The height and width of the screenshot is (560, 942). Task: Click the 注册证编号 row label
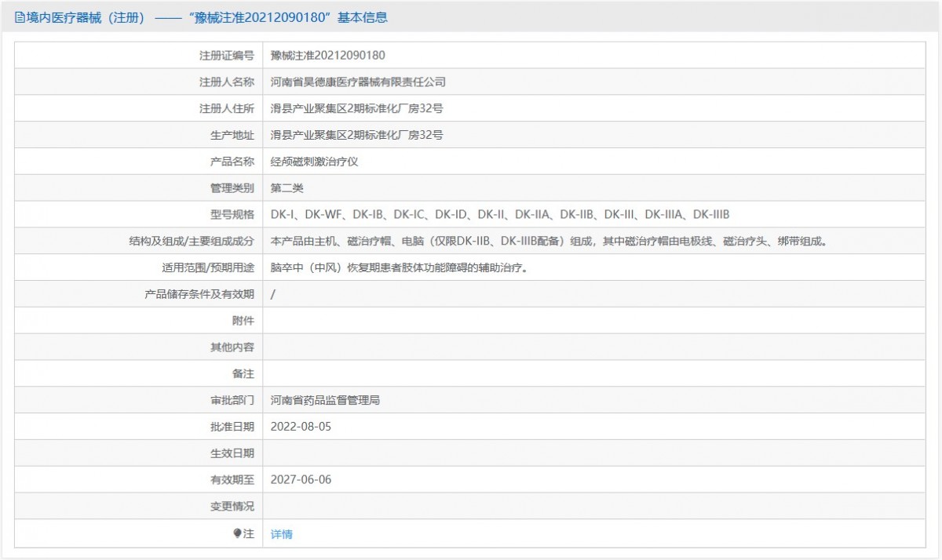click(x=226, y=55)
